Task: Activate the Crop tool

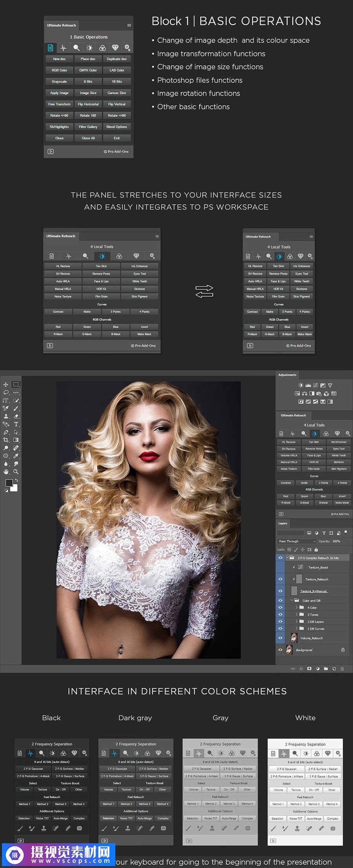Action: point(6,440)
